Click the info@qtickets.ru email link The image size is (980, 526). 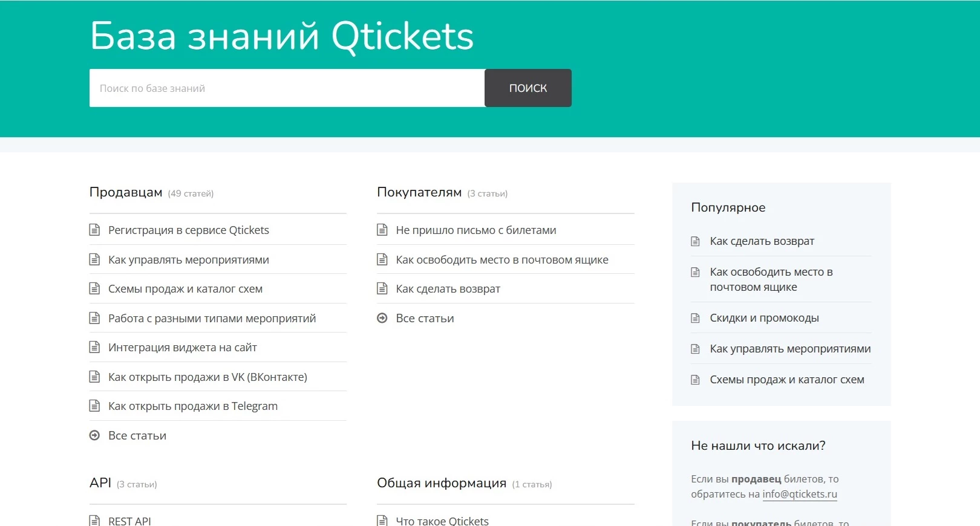coord(800,494)
